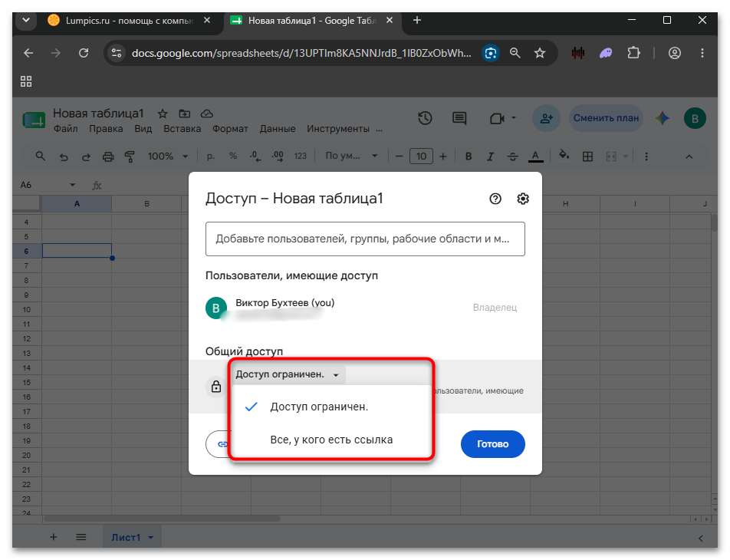Image resolution: width=730 pixels, height=560 pixels.
Task: Apply strikethrough formatting
Action: (512, 156)
